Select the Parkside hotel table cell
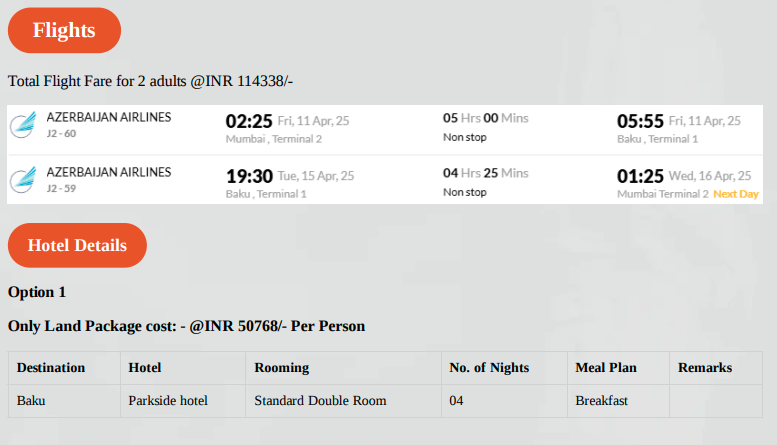 (x=183, y=401)
